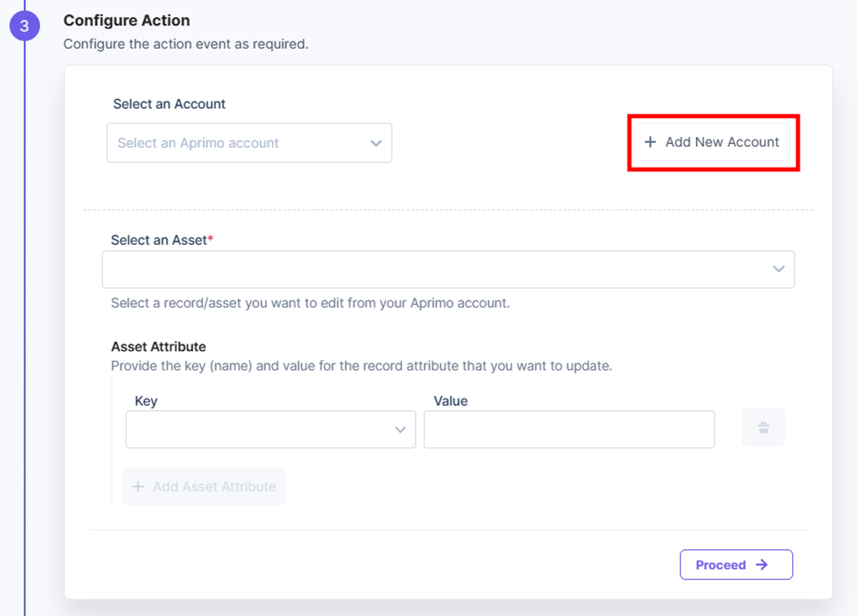The image size is (857, 616).
Task: Click the 'Select a record/asset you want to edit' hint
Action: (310, 303)
